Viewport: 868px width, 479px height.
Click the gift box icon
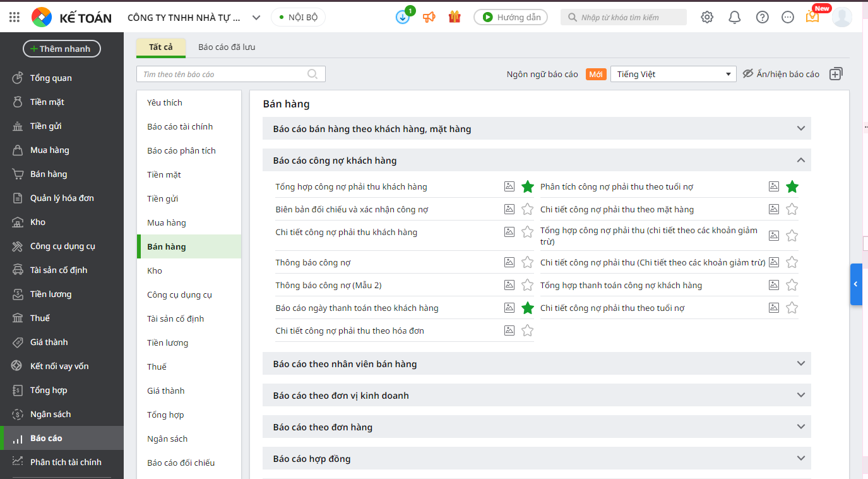click(x=455, y=17)
